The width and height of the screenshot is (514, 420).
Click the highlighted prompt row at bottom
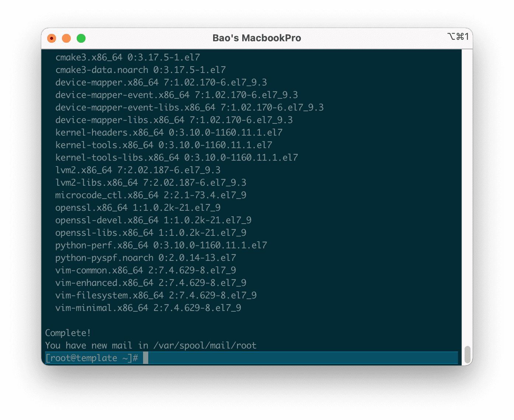pyautogui.click(x=251, y=358)
